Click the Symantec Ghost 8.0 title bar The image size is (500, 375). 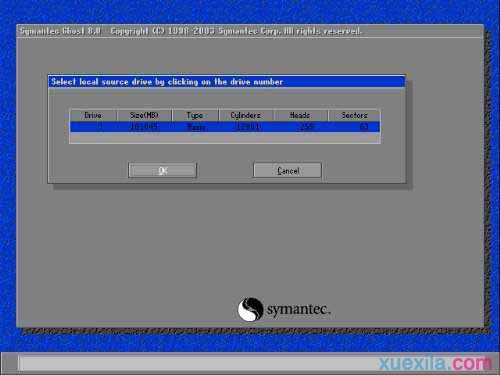coord(250,31)
